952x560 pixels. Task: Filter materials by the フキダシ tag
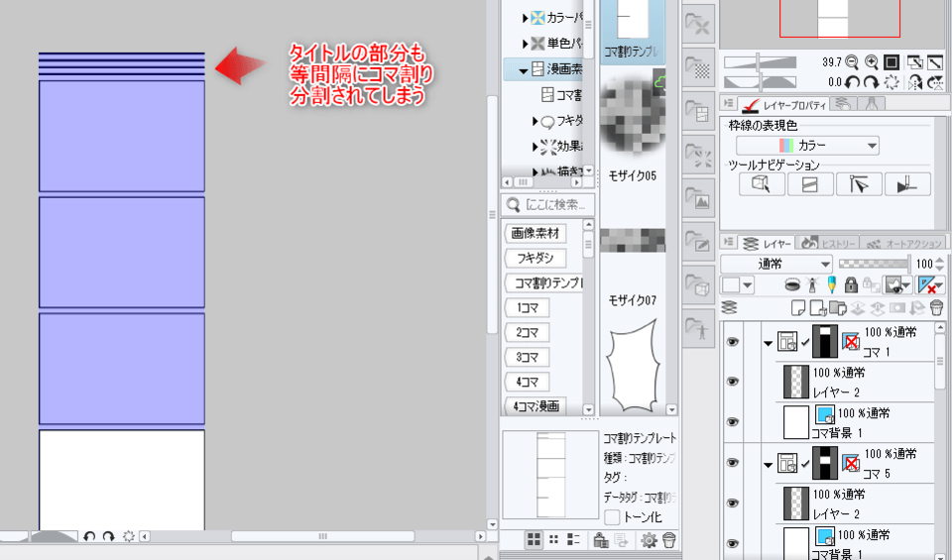(x=535, y=258)
